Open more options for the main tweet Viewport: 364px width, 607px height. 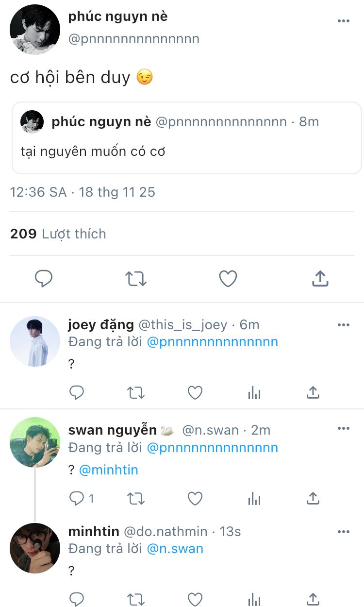pyautogui.click(x=344, y=21)
